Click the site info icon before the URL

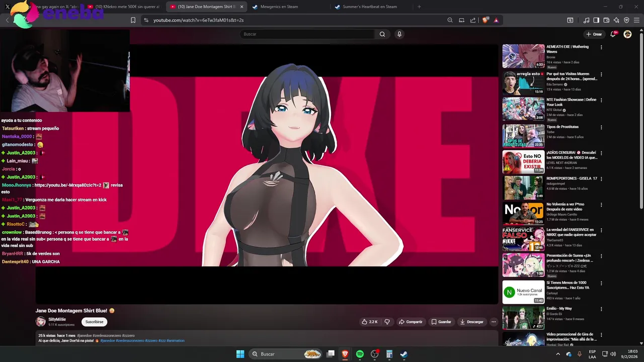146,20
